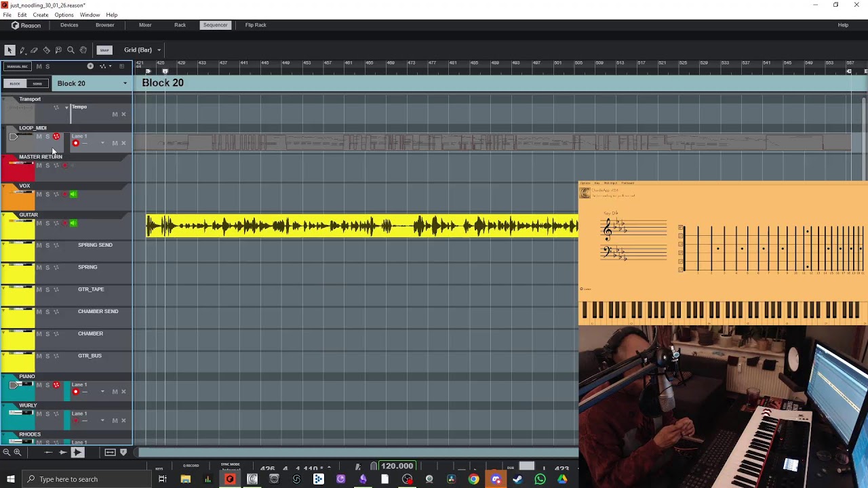
Task: Open the Options menu
Action: click(x=64, y=15)
